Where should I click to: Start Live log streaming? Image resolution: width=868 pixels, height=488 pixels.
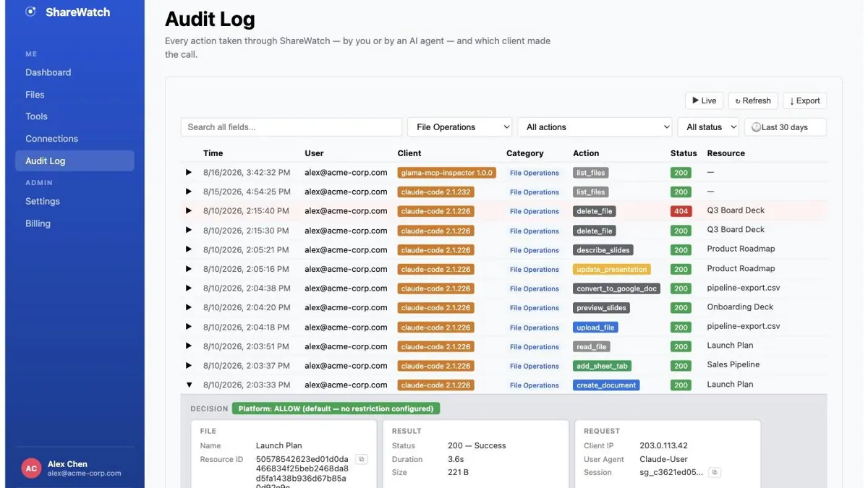point(704,101)
